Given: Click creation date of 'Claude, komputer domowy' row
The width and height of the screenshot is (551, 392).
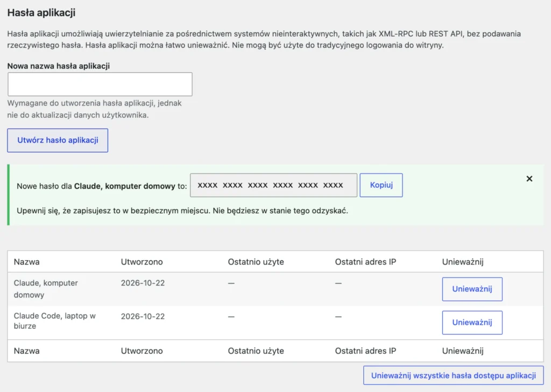Looking at the screenshot, I should click(x=143, y=283).
